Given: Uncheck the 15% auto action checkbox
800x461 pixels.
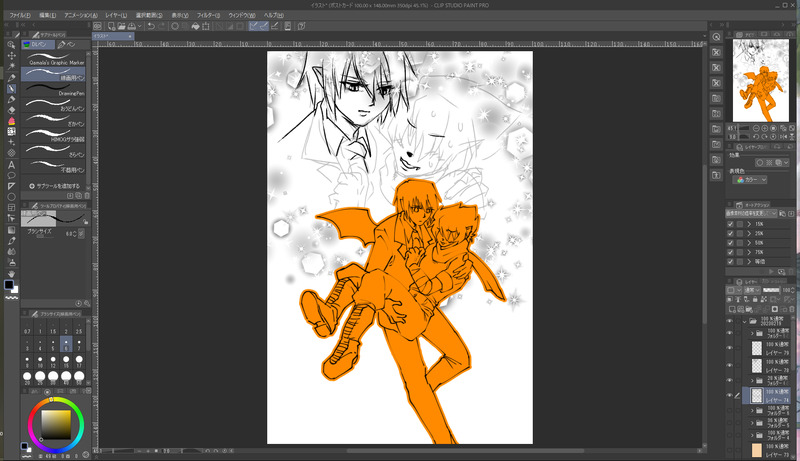Looking at the screenshot, I should pos(730,224).
